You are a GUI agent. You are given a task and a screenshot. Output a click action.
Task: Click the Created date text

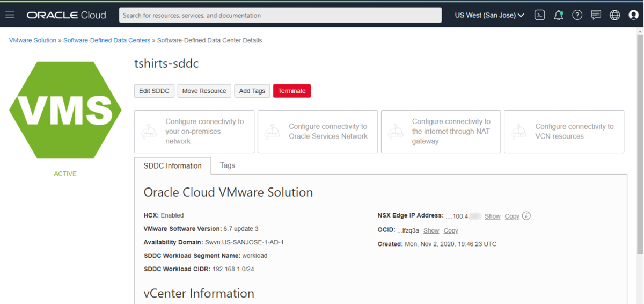437,244
